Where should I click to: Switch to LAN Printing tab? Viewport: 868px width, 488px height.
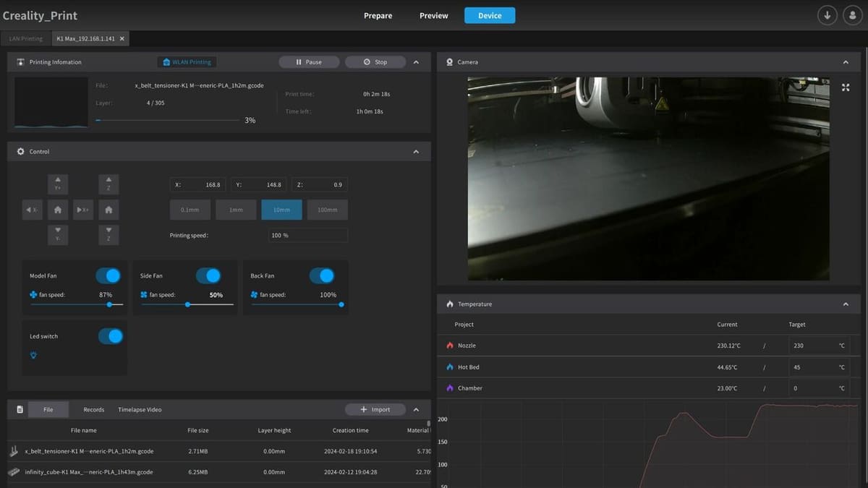pos(26,38)
